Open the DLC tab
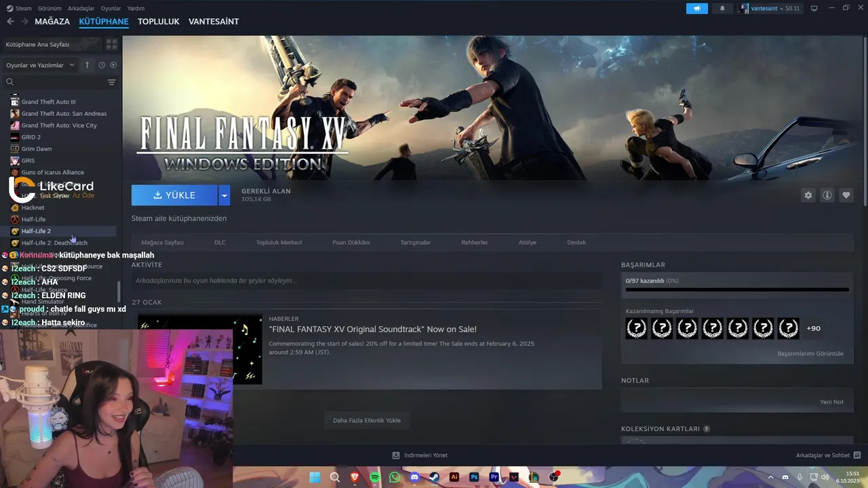 coord(220,242)
